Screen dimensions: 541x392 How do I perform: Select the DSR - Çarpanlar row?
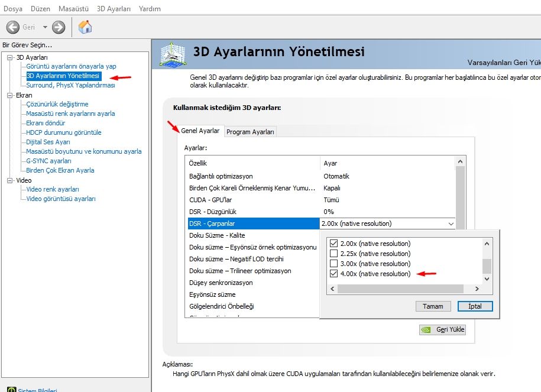(x=254, y=223)
